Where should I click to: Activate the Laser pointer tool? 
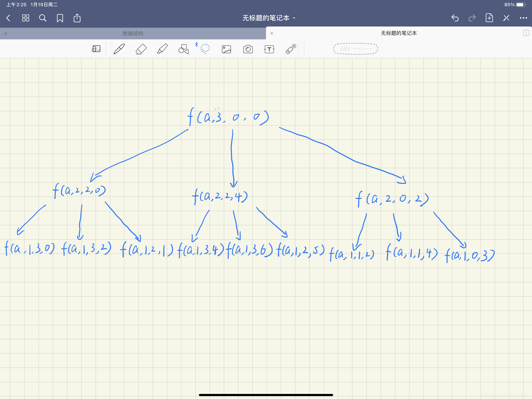pyautogui.click(x=291, y=49)
